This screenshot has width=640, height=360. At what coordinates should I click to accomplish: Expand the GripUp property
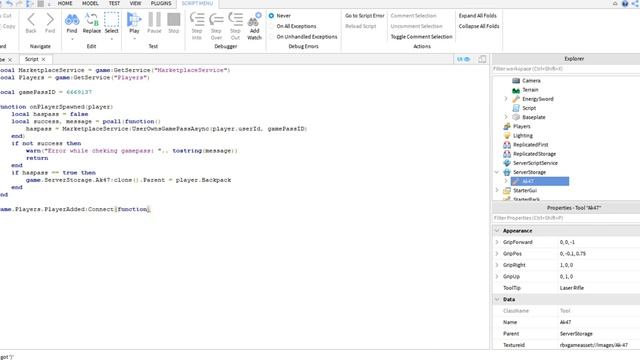(497, 276)
